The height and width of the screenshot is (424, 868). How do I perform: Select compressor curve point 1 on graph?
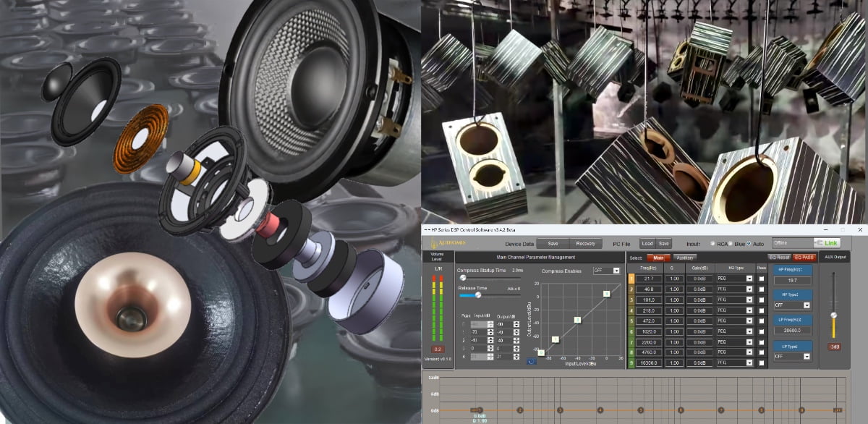[556, 339]
